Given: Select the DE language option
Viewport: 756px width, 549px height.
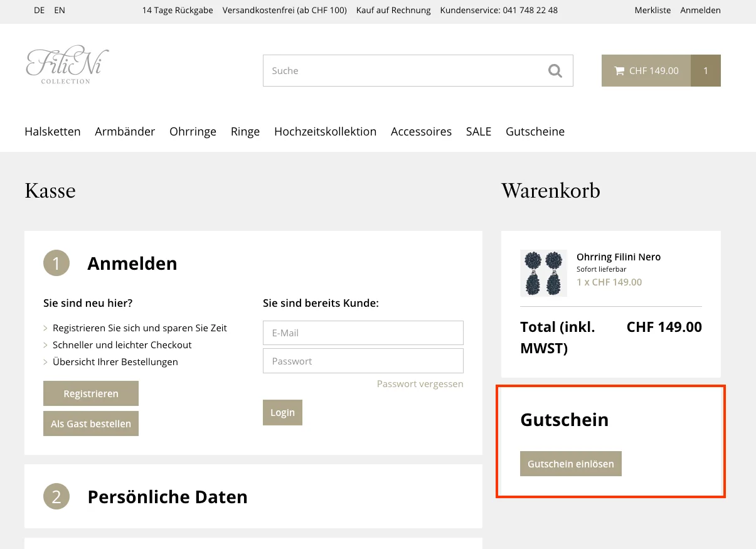Looking at the screenshot, I should point(39,10).
